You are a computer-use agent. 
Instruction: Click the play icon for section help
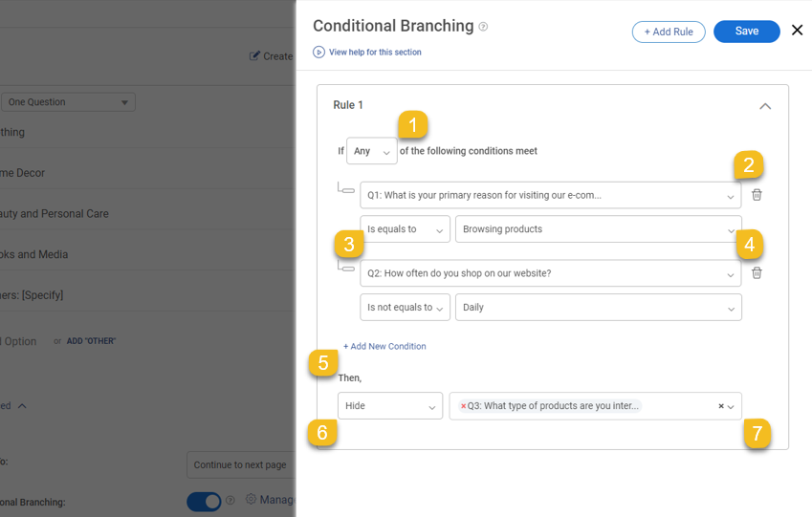pos(318,53)
